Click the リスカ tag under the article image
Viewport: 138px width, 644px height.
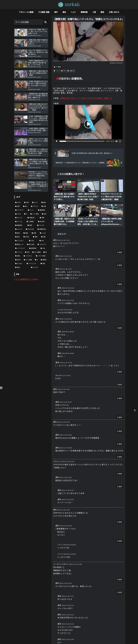click(x=57, y=71)
